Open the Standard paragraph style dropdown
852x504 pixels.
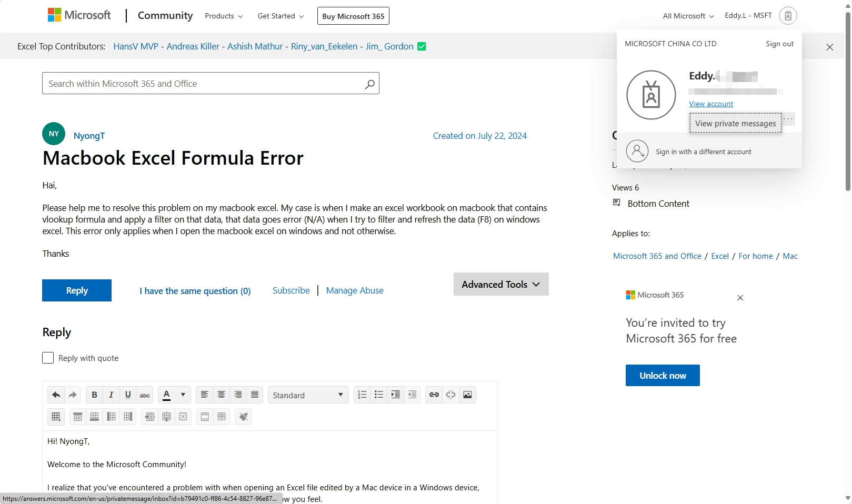coord(308,395)
